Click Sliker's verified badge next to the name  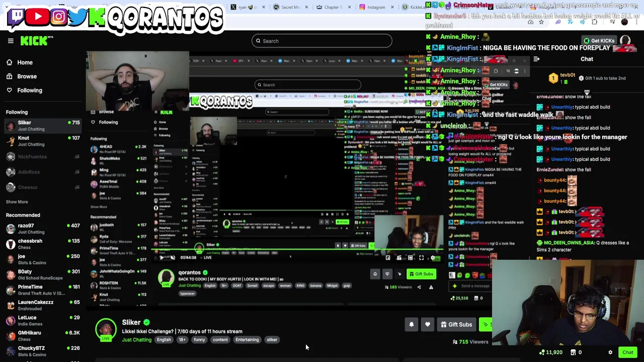[146, 322]
